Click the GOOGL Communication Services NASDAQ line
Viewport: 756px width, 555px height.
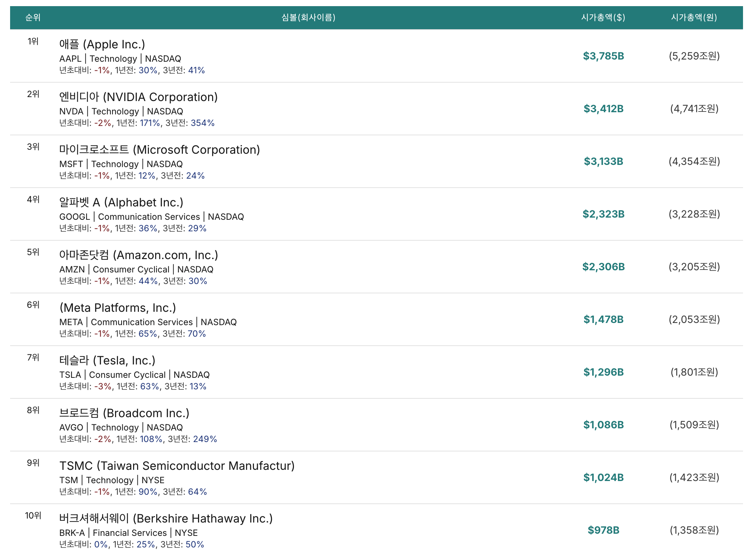(151, 217)
